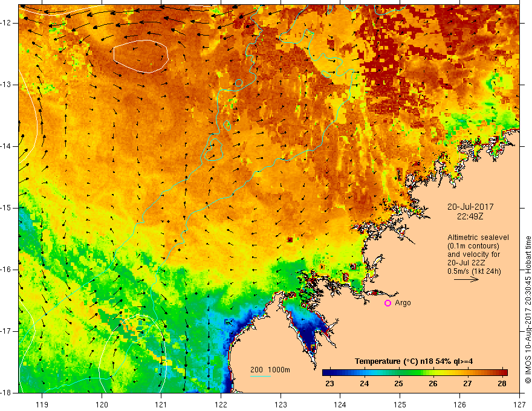This screenshot has height=411, width=532.
Task: Click the 28 colorbar tick label
Action: (x=502, y=384)
